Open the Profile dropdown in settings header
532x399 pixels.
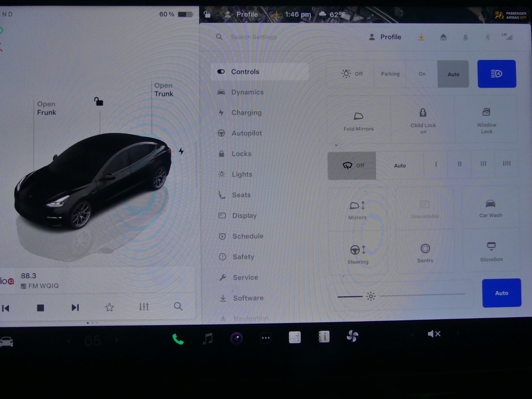click(385, 37)
